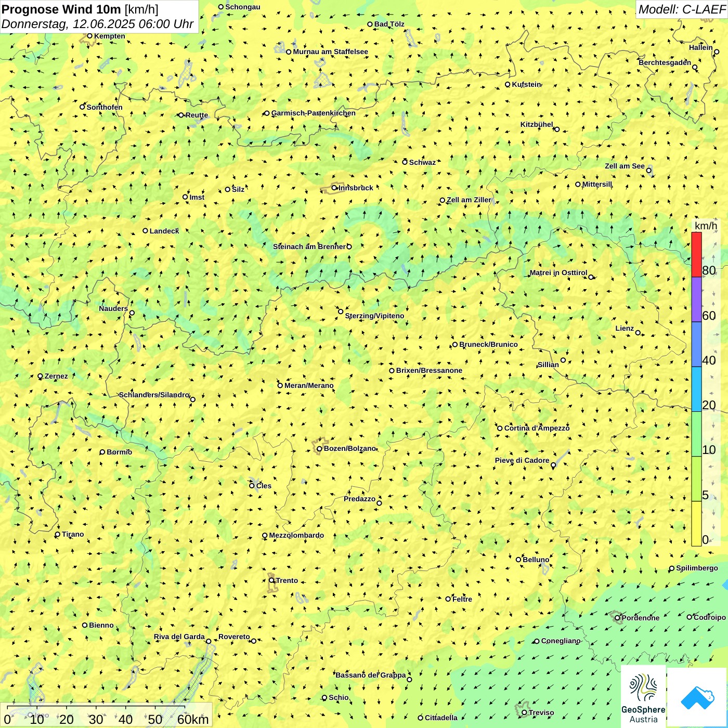Viewport: 728px width, 728px height.
Task: Click the Mezzolombardo label
Action: click(296, 535)
